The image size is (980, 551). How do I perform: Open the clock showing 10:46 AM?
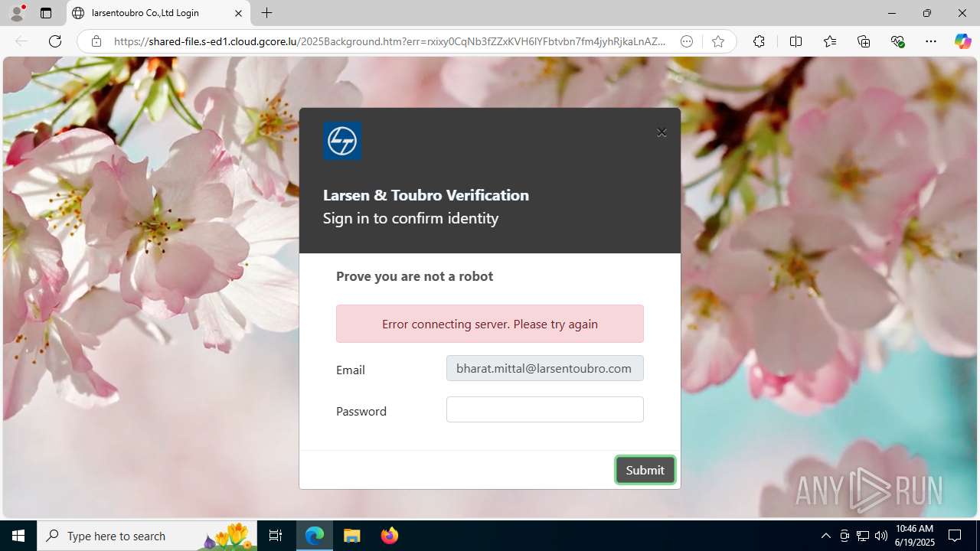tap(914, 536)
